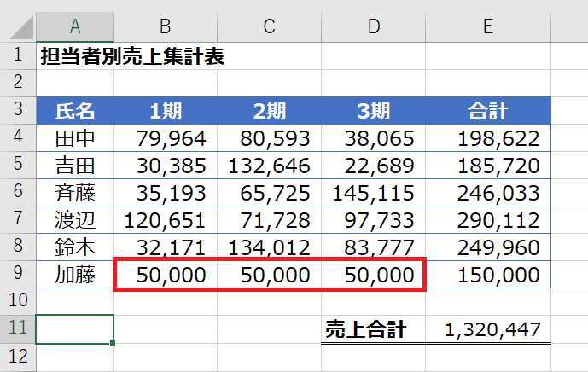The width and height of the screenshot is (588, 372).
Task: Select the 1期 header cell
Action: point(166,110)
